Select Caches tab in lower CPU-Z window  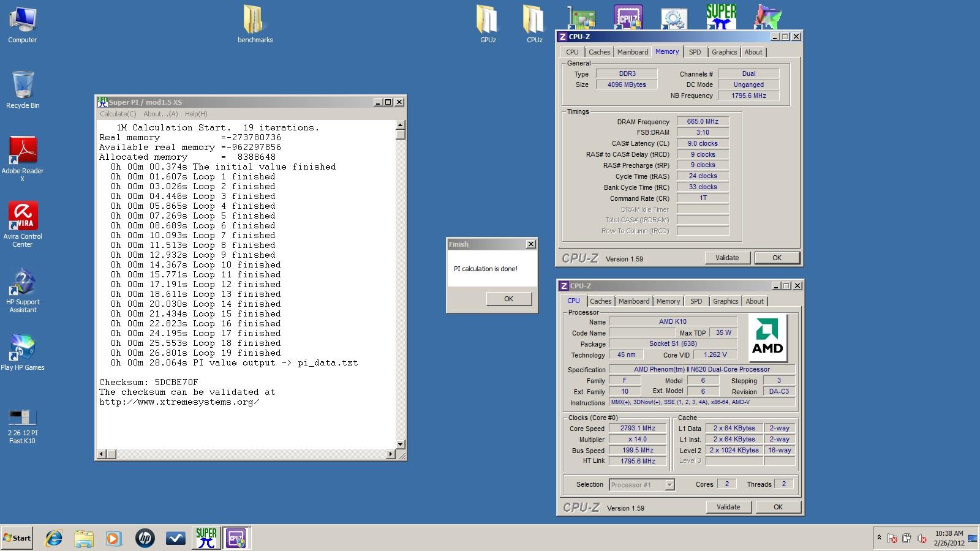tap(600, 302)
